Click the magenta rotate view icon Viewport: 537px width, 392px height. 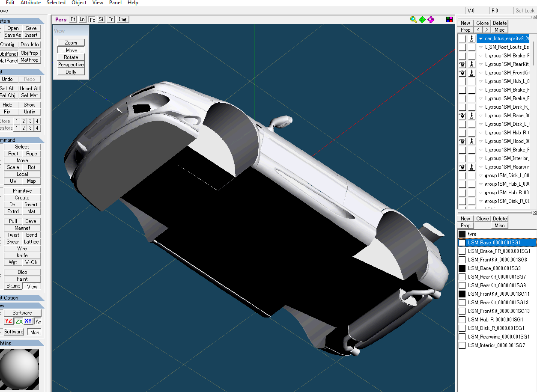(x=431, y=19)
